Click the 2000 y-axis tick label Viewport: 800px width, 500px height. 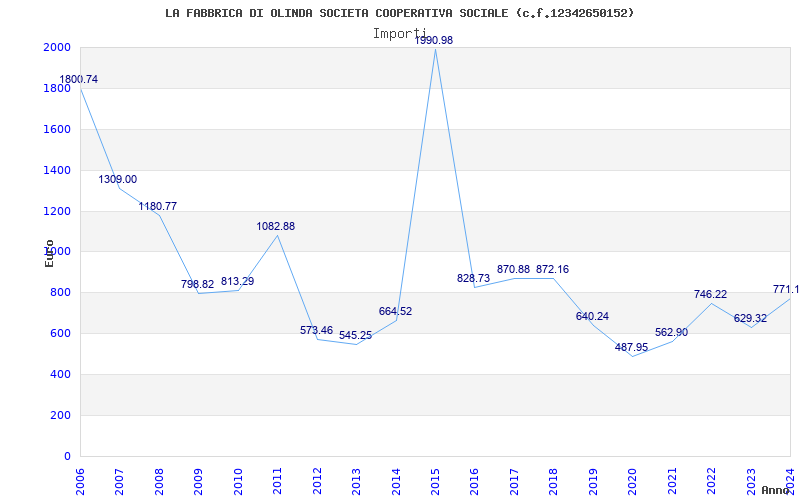pyautogui.click(x=58, y=47)
